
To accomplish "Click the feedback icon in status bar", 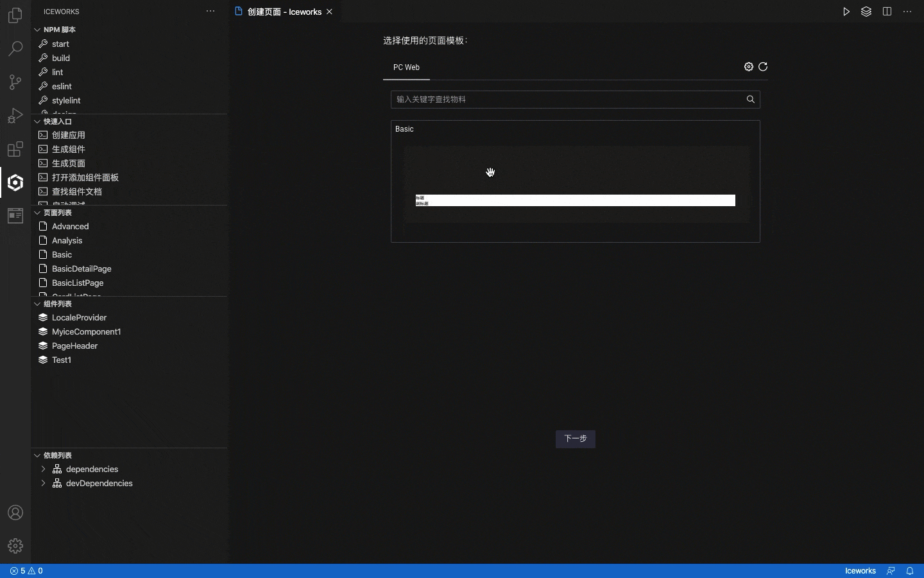I will [x=891, y=571].
